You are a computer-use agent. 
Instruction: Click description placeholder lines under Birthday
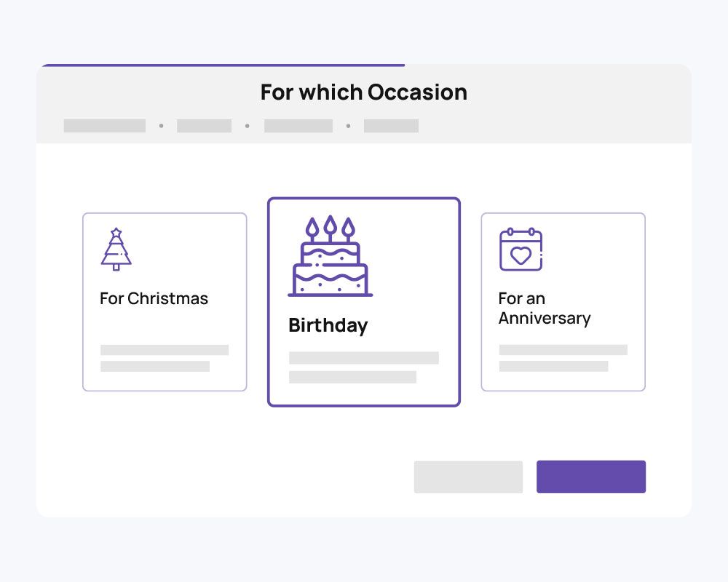pyautogui.click(x=363, y=367)
